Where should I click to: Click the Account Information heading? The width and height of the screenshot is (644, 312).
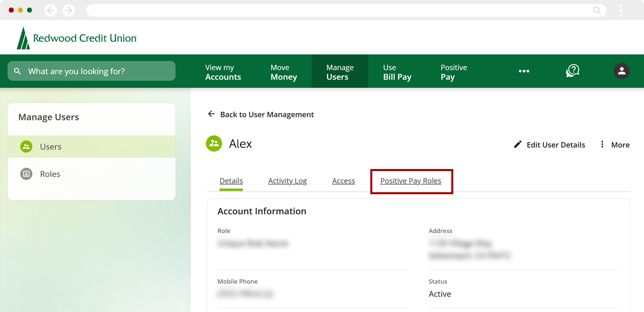262,211
